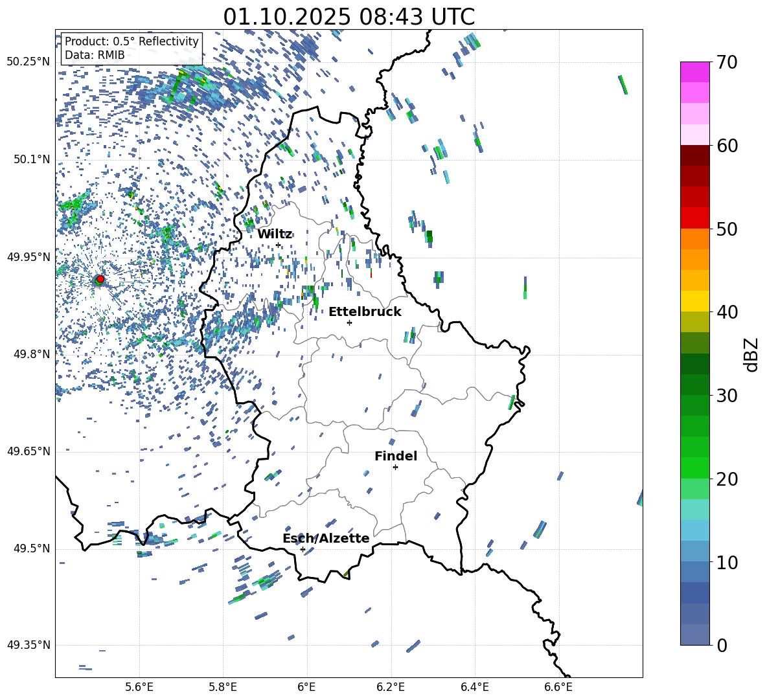
Task: Click the colorbar 50 tick label
Action: [x=727, y=229]
